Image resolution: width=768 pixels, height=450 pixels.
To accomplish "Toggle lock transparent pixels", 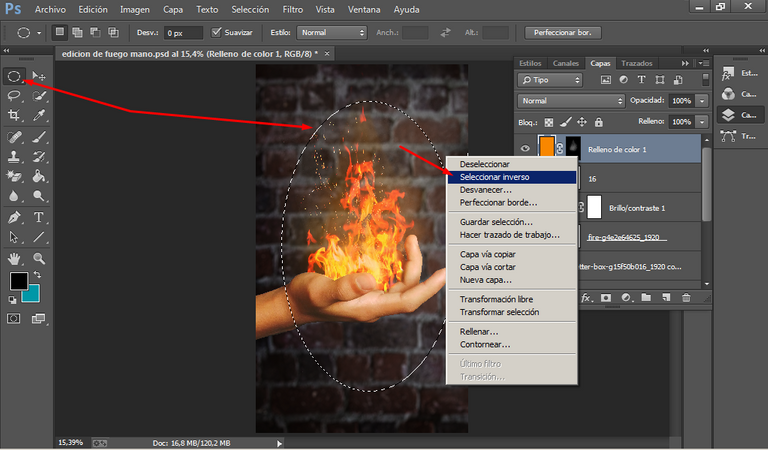I will (549, 122).
